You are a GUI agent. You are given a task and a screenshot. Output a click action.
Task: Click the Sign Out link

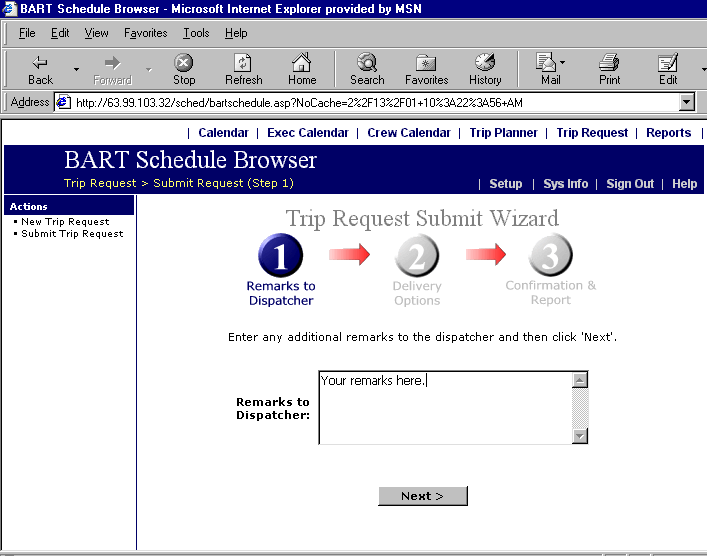point(630,184)
